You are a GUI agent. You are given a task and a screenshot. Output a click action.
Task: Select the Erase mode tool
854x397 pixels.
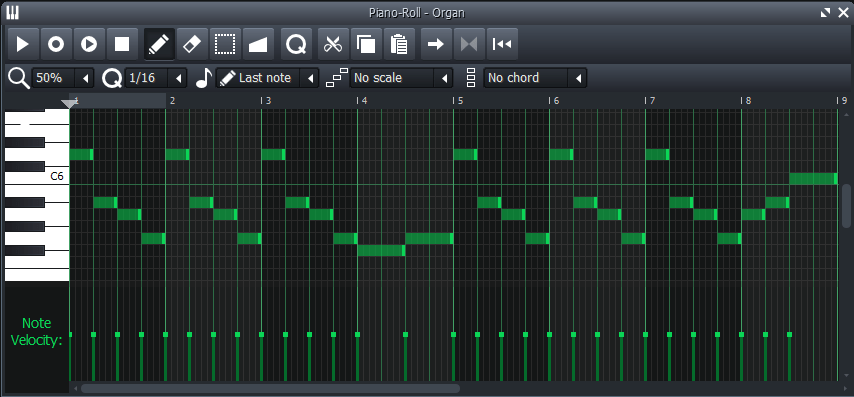click(x=192, y=44)
